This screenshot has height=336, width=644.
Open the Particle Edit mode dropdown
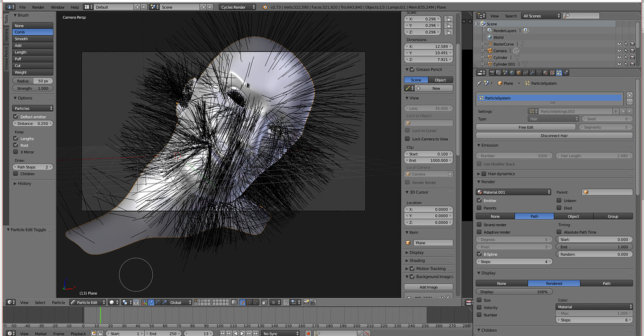pos(87,302)
